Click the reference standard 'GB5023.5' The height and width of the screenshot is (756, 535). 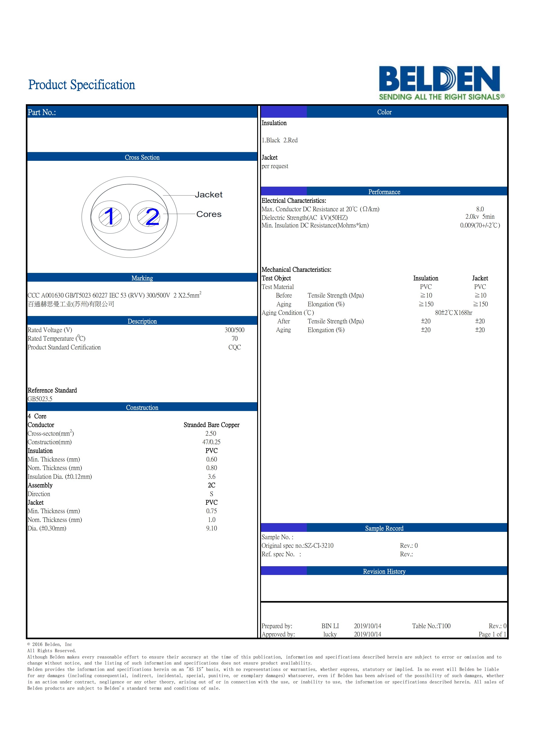40,399
